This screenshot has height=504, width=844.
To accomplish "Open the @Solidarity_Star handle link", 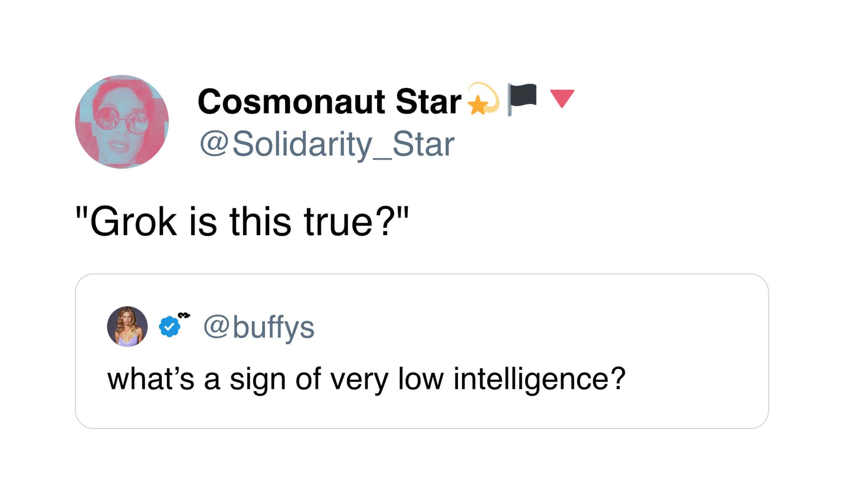I will click(x=327, y=144).
